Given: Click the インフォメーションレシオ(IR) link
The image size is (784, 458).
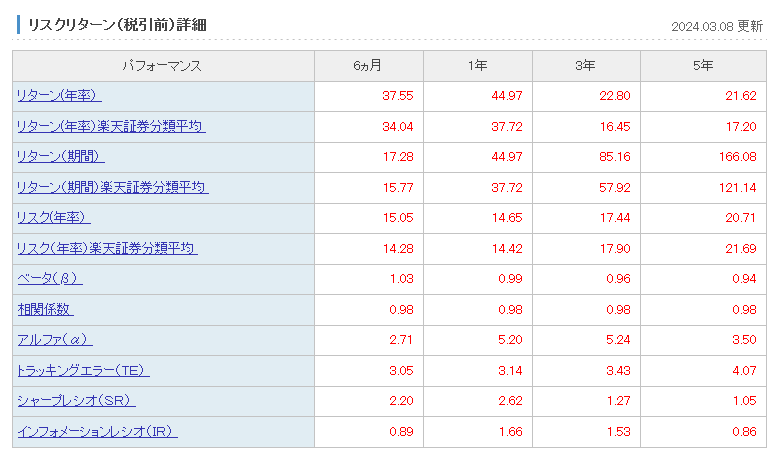Looking at the screenshot, I should (x=98, y=432).
